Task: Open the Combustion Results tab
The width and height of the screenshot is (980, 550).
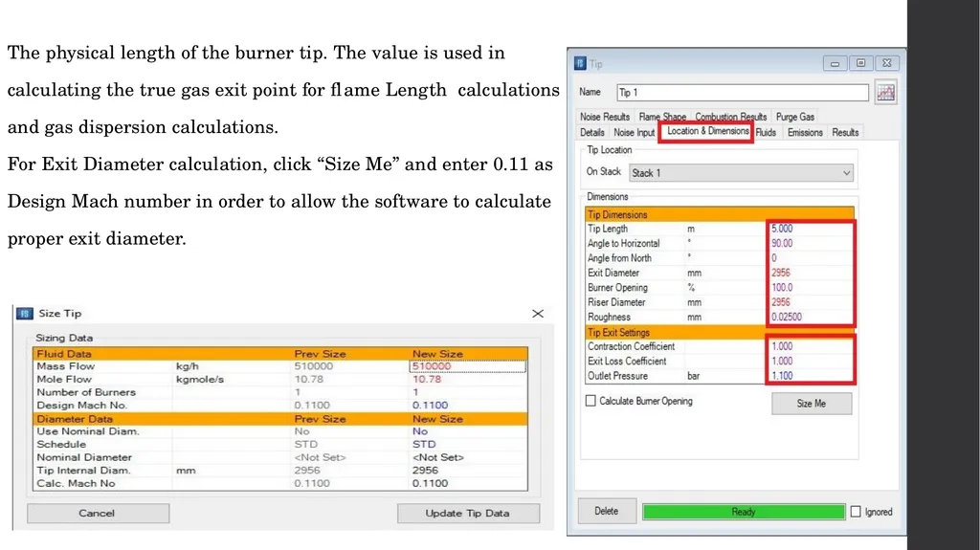Action: pyautogui.click(x=730, y=117)
